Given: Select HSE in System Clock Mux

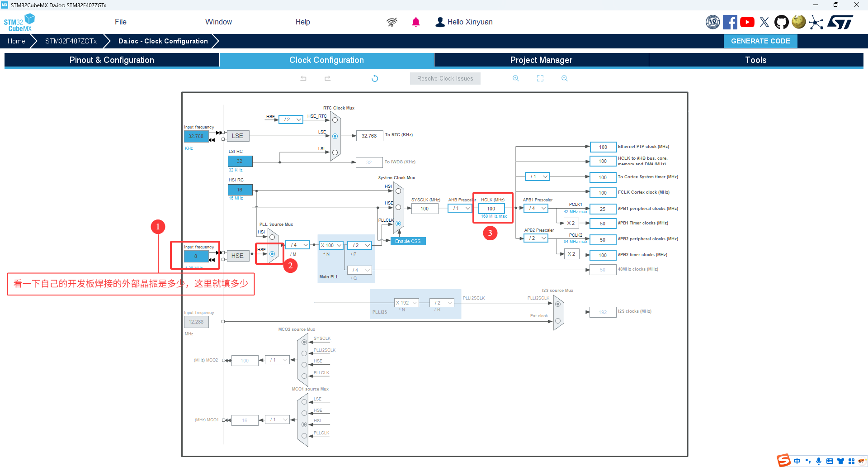Looking at the screenshot, I should (x=398, y=207).
